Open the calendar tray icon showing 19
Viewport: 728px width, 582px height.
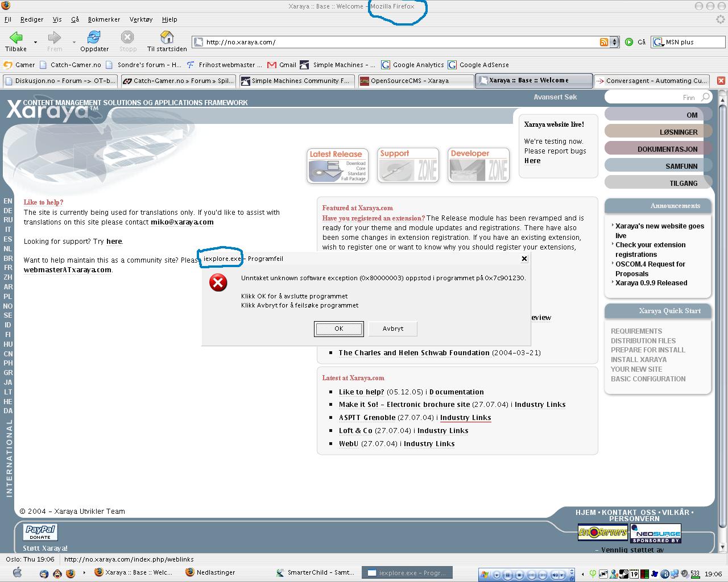pos(634,574)
